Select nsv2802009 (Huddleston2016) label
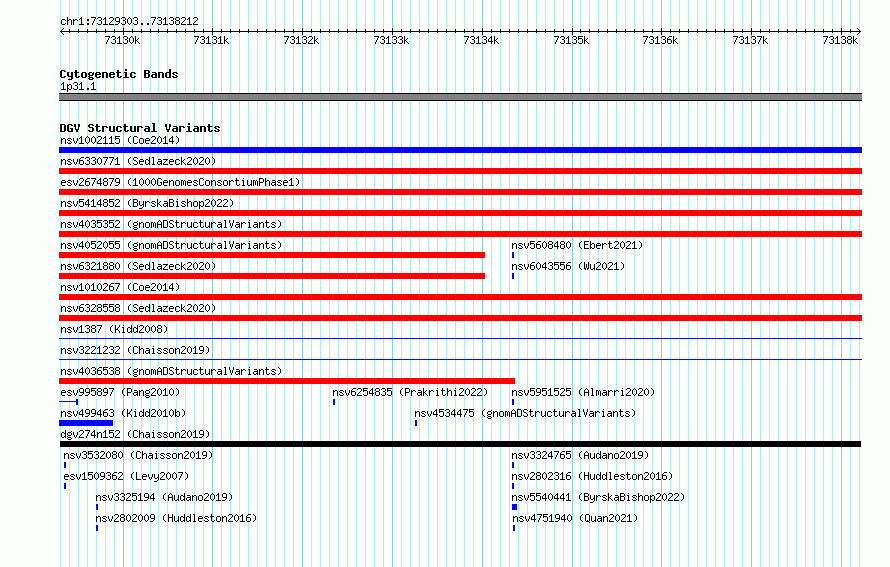890x567 pixels. click(176, 518)
